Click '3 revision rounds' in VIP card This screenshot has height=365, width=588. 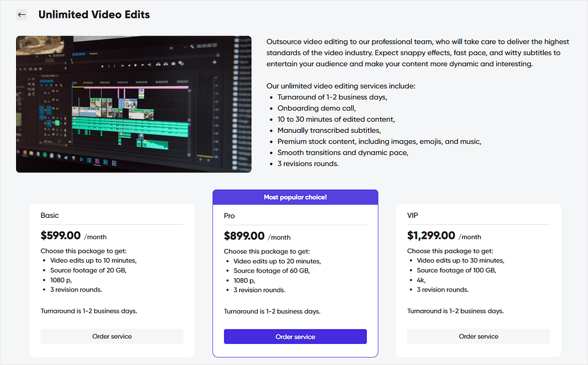pos(443,290)
